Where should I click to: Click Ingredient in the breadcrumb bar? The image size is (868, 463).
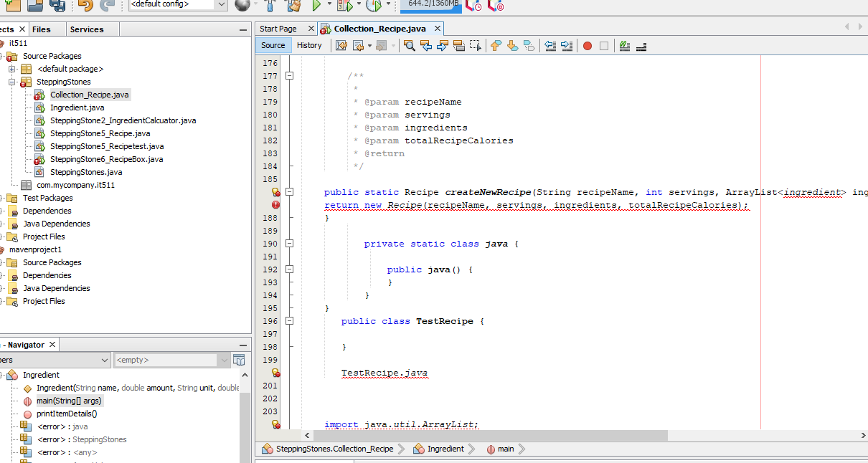pyautogui.click(x=443, y=449)
